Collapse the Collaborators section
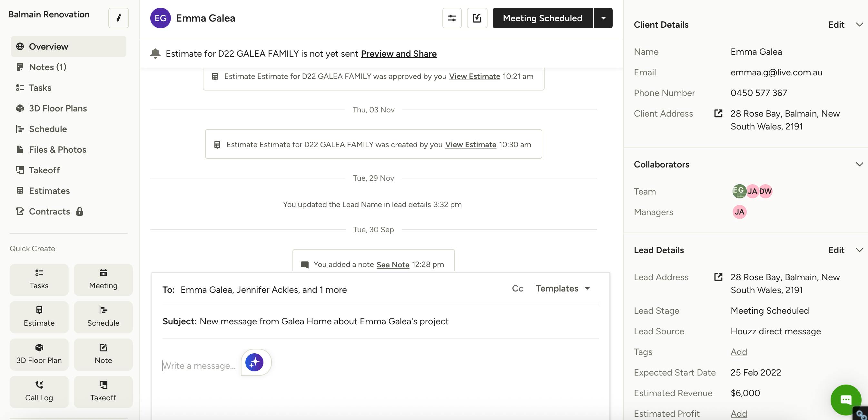Viewport: 868px width, 420px height. point(859,164)
